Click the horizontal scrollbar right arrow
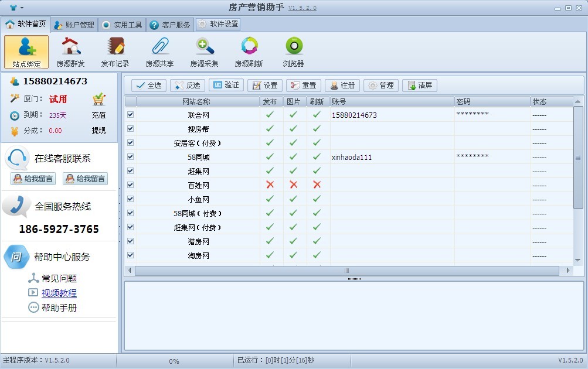The width and height of the screenshot is (588, 369). [567, 271]
